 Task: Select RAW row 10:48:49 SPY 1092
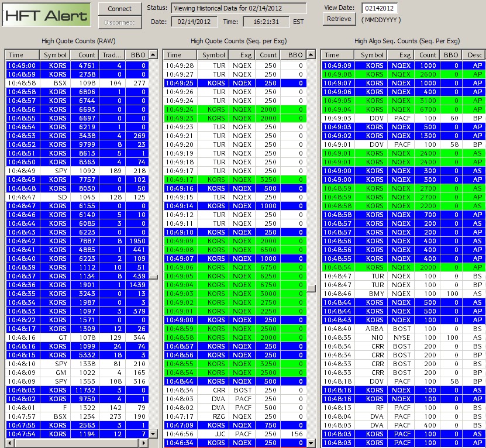tap(77, 171)
